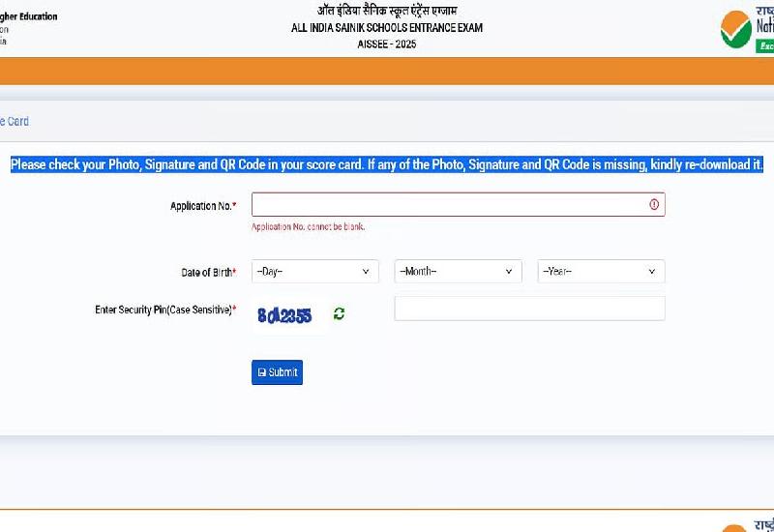Click the captcha image 8dl2355
The height and width of the screenshot is (532, 774).
(284, 315)
